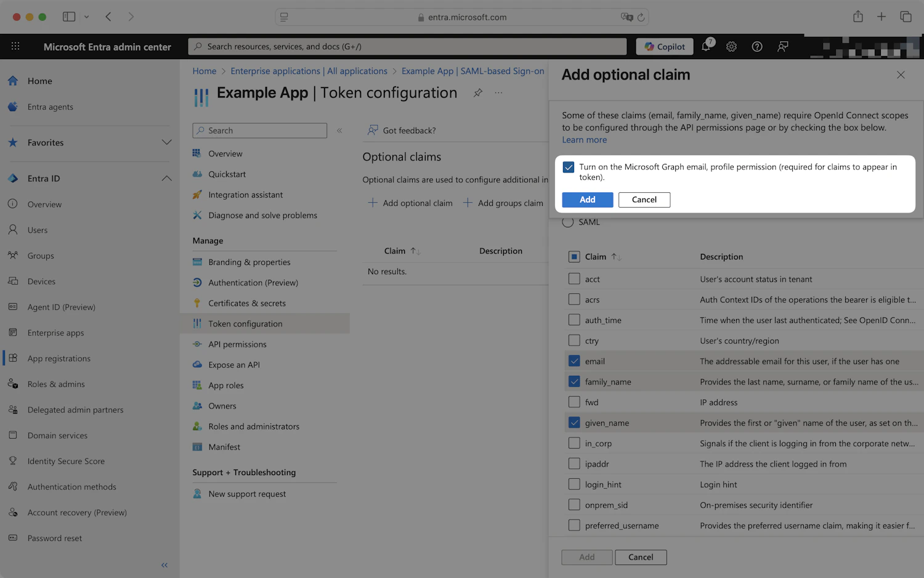The width and height of the screenshot is (924, 578).
Task: Open a new Safari tab
Action: pos(881,17)
